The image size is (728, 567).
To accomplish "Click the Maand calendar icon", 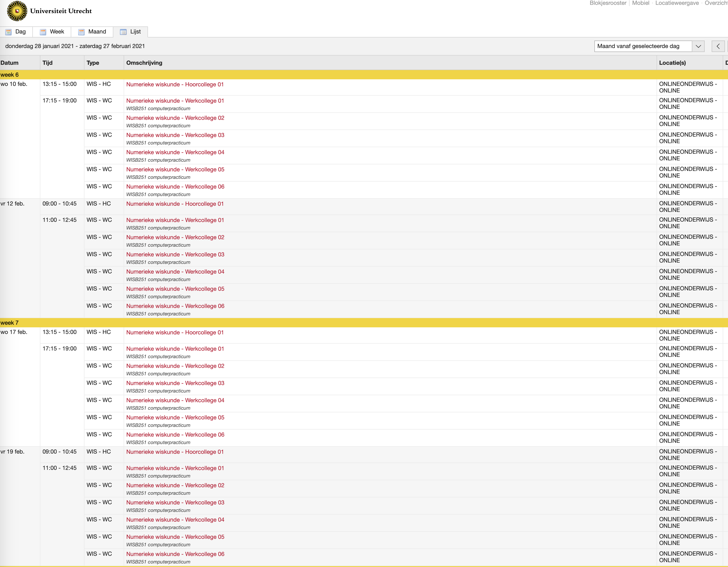I will tap(81, 32).
